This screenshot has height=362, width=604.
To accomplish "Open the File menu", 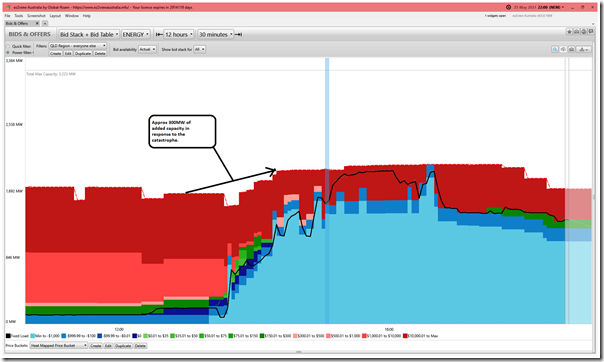I will coord(7,16).
